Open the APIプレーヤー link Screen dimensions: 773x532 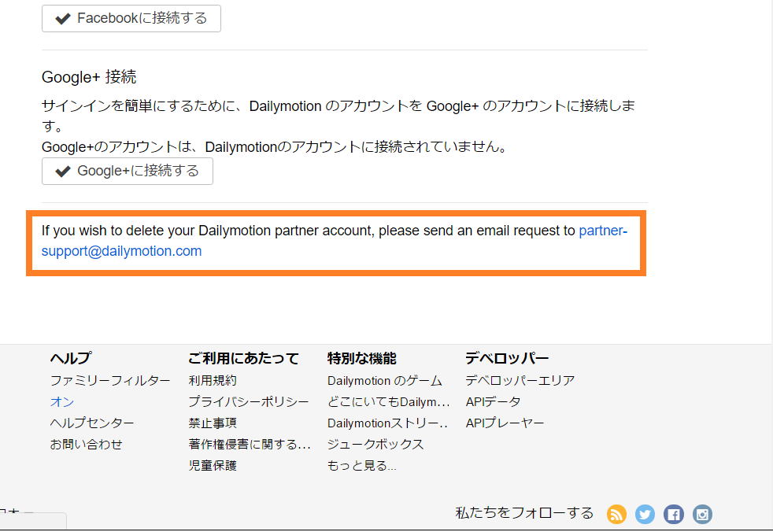point(505,423)
